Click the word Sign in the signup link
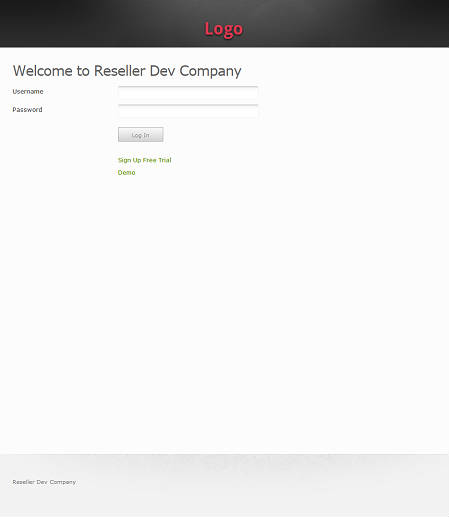This screenshot has height=517, width=449. 124,160
